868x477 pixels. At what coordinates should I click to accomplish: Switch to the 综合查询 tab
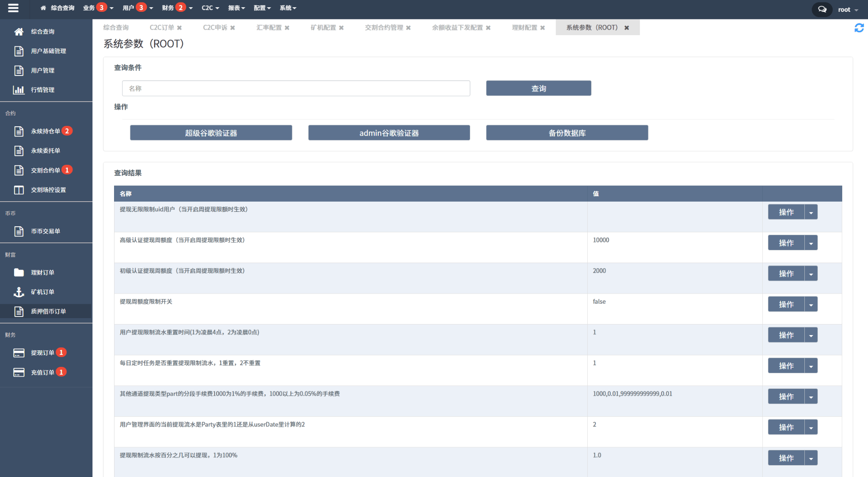pos(116,28)
